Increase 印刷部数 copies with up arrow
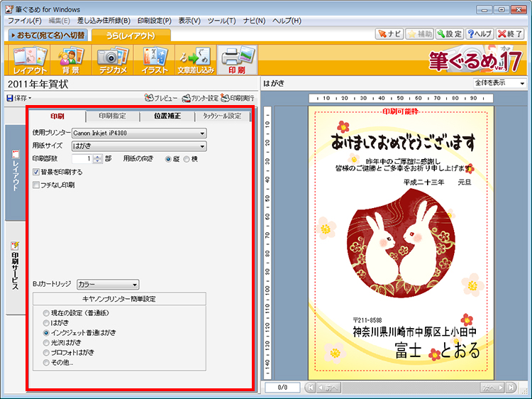 point(98,156)
